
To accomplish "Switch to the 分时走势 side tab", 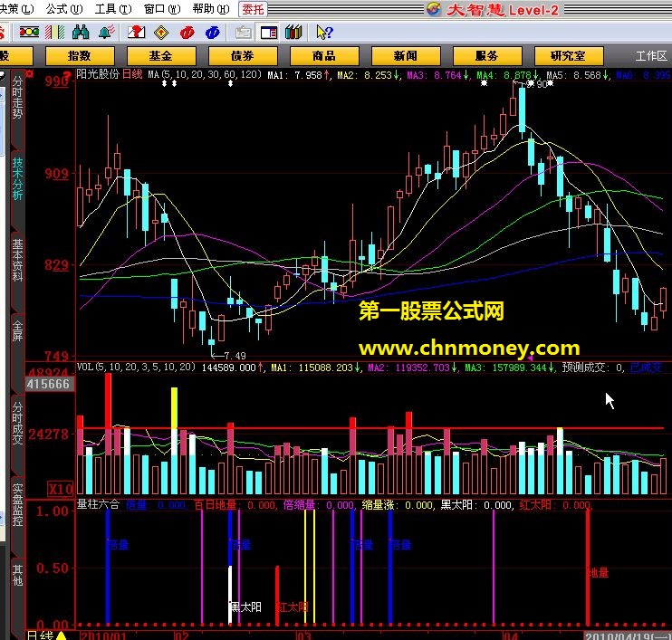I will (17, 97).
